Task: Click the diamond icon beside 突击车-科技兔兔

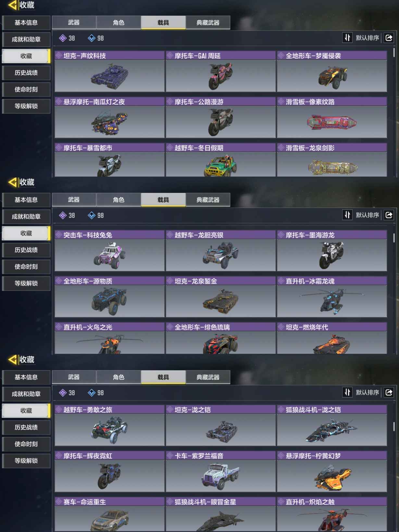Action: [x=59, y=235]
